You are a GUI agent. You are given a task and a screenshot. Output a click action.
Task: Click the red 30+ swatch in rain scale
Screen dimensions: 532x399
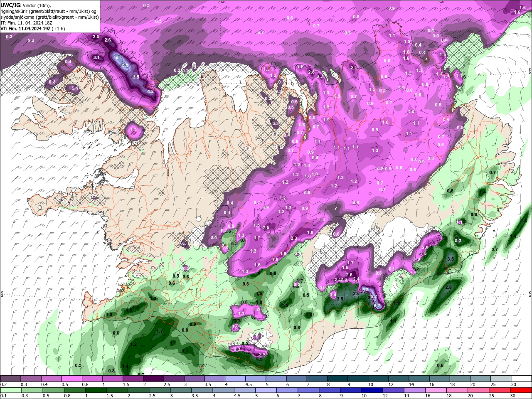click(521, 390)
